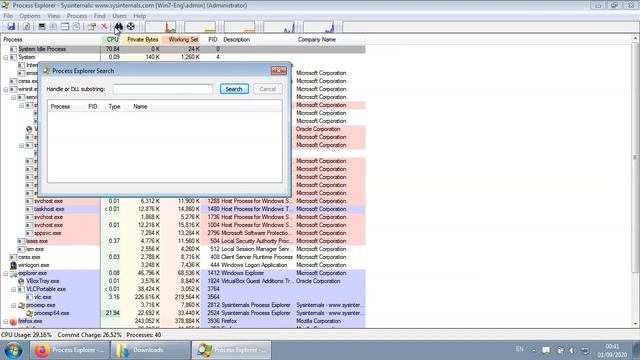Click the red X Kill Process icon
Viewport: 640px width, 360px height.
(x=104, y=27)
